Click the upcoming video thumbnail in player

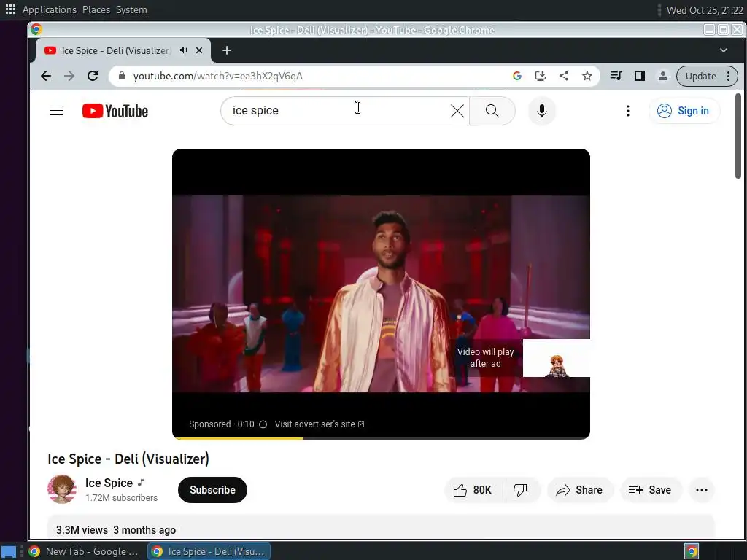point(557,358)
